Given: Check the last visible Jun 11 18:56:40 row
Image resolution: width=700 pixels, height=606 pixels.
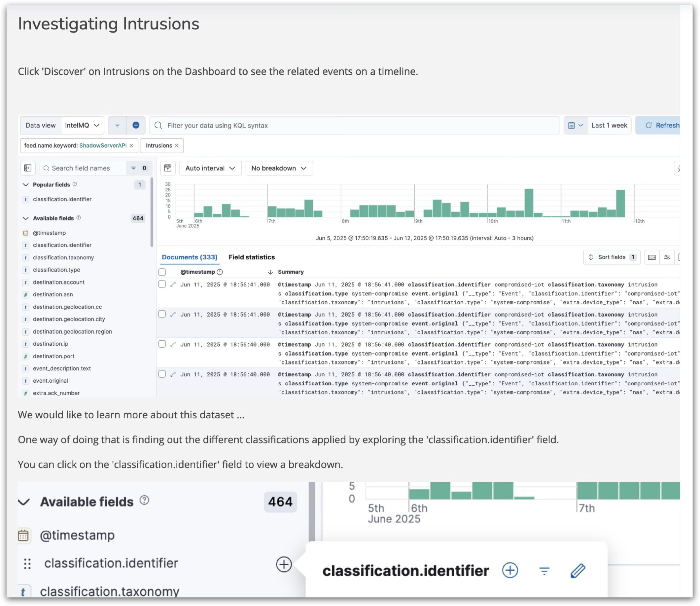Looking at the screenshot, I should tap(162, 374).
